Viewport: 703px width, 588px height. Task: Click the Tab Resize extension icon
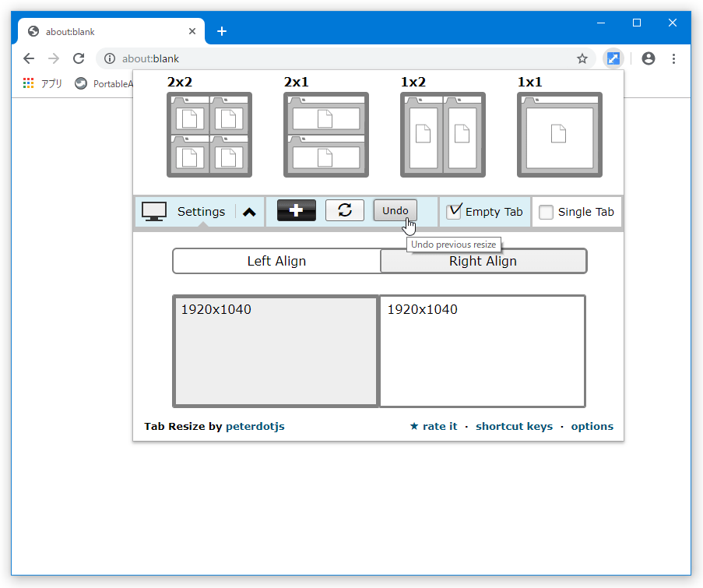point(613,58)
